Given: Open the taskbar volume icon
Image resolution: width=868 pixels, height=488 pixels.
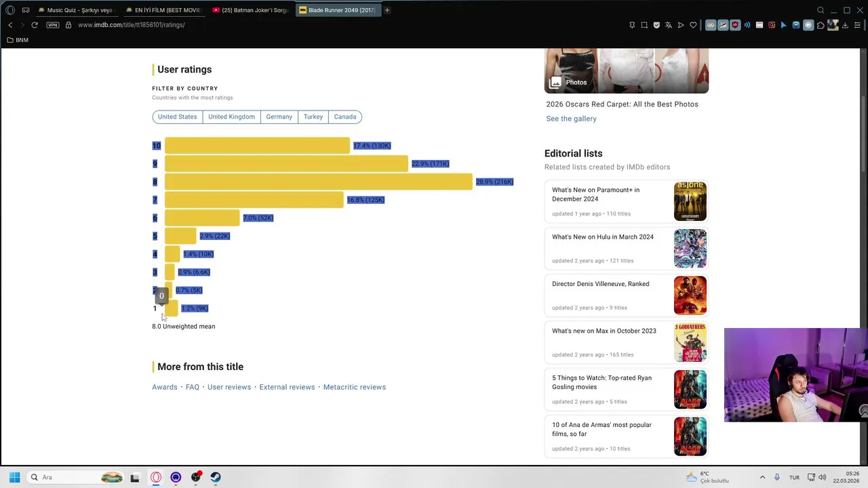Looking at the screenshot, I should tap(823, 477).
